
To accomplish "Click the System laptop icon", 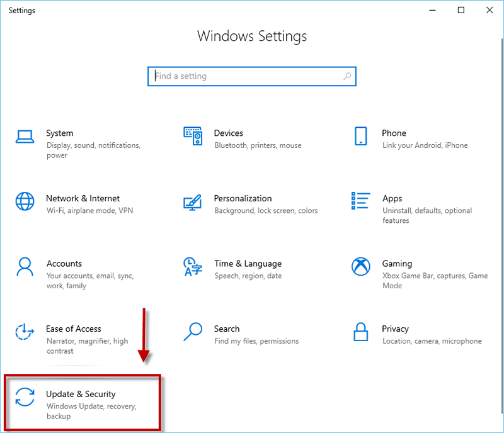I will click(x=25, y=137).
